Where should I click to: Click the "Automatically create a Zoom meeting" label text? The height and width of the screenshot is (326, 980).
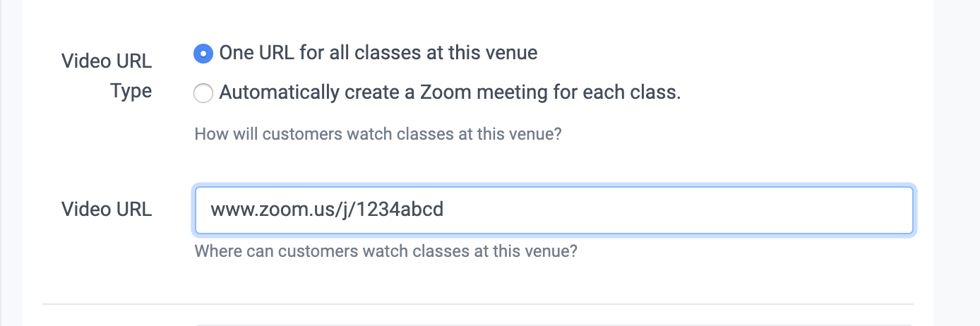(x=450, y=92)
